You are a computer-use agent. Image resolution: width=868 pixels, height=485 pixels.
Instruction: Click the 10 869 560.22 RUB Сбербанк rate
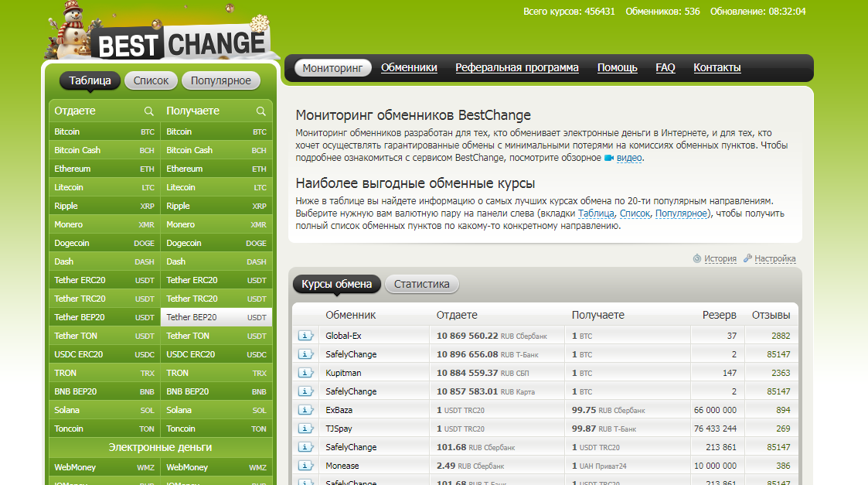pos(492,336)
